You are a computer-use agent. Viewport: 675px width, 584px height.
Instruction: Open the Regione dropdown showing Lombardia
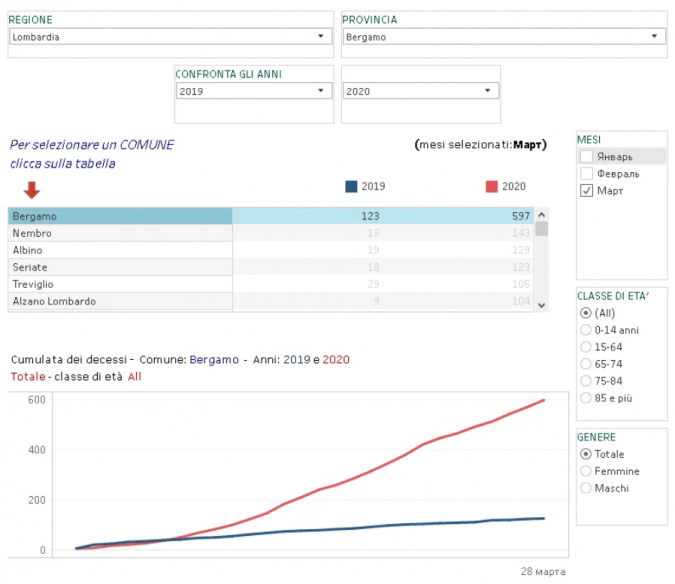click(x=170, y=37)
